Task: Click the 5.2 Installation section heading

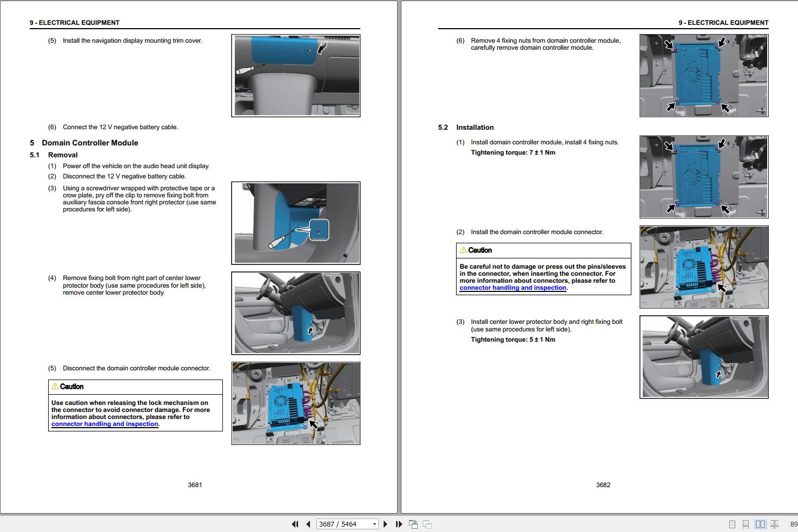Action: tap(466, 127)
